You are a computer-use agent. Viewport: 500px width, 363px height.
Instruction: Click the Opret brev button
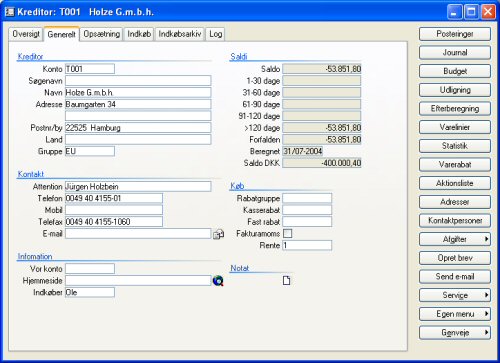tap(455, 258)
